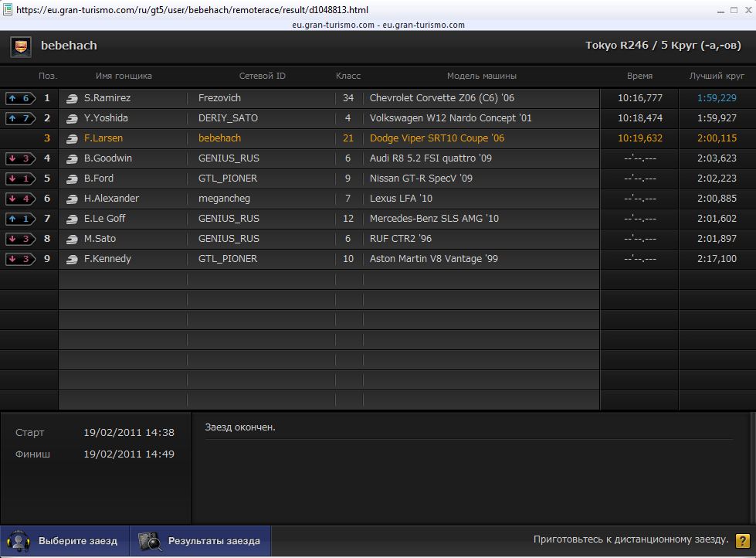Click the up 6 position badge for S.Ramirez
Viewport: 756px width, 558px height.
click(x=20, y=98)
